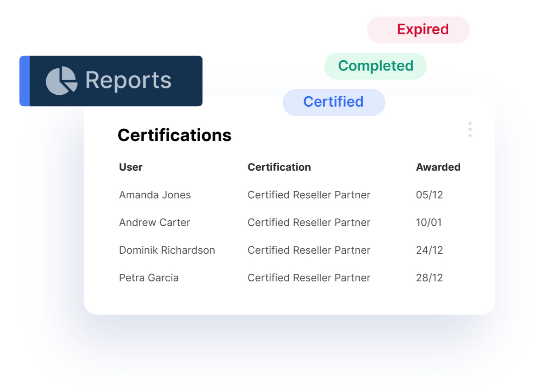
Task: Click Petra Garcia's Certified Reseller Partner certification
Action: pyautogui.click(x=308, y=278)
